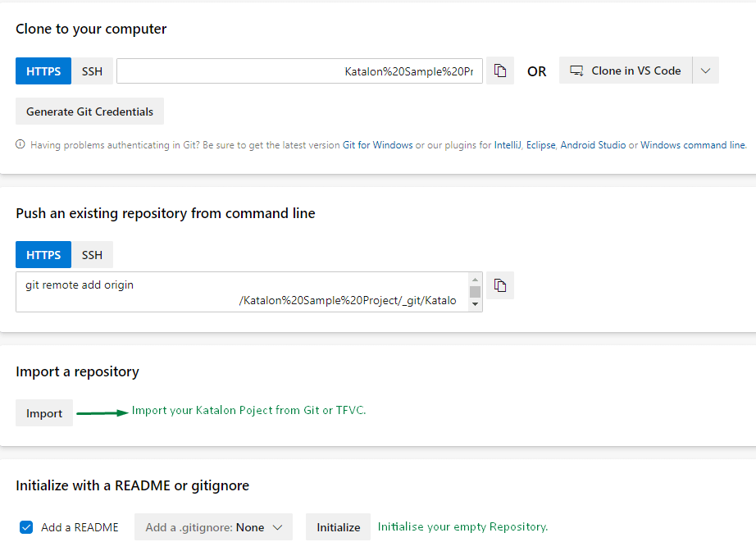Switch to SSH in Clone section
This screenshot has width=756, height=551.
[x=93, y=71]
